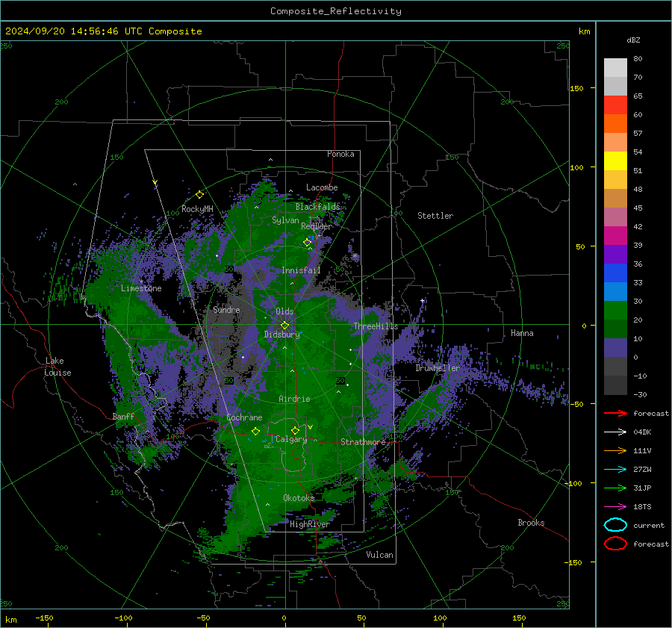The width and height of the screenshot is (672, 628).
Task: Click the Stettler city label
Action: [x=435, y=216]
